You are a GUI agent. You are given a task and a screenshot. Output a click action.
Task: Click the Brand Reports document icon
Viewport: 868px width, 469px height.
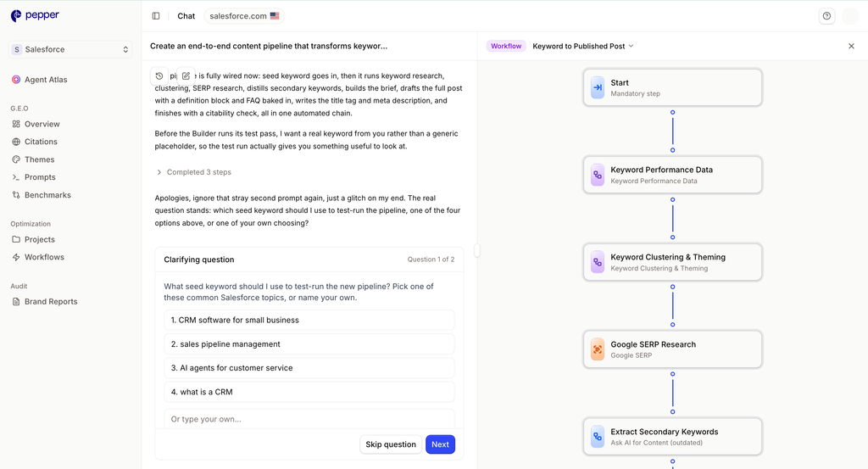click(x=16, y=302)
